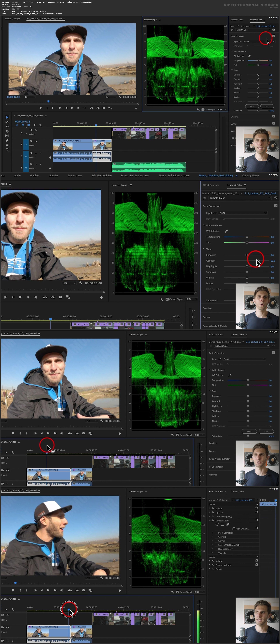The image size is (280, 644).
Task: Open 1/4 resolution dropdown in 00:07:10 frame
Action: (91, 421)
